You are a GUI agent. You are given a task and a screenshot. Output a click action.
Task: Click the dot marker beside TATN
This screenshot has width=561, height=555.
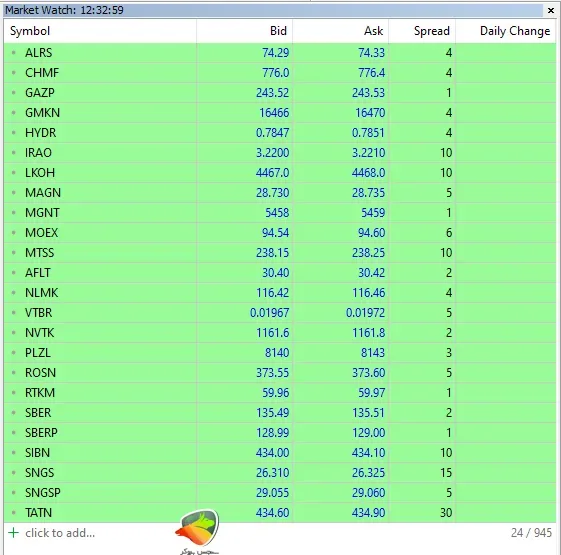tap(14, 512)
